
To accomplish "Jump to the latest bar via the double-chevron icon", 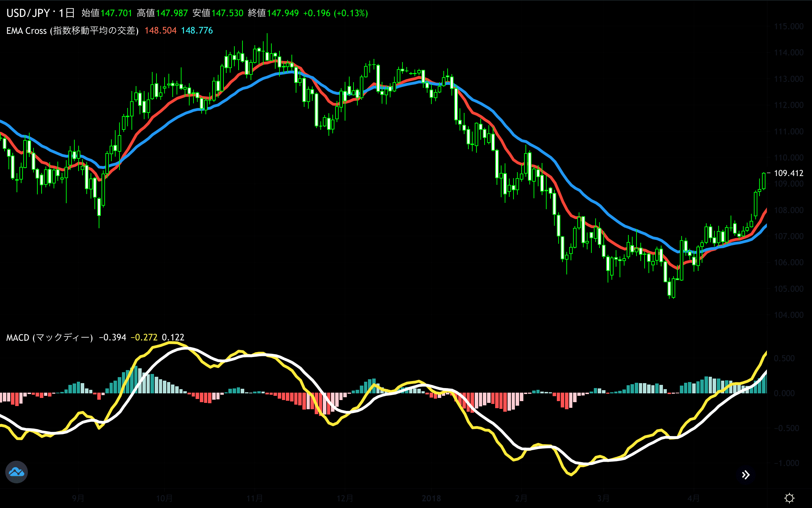I will click(x=746, y=475).
